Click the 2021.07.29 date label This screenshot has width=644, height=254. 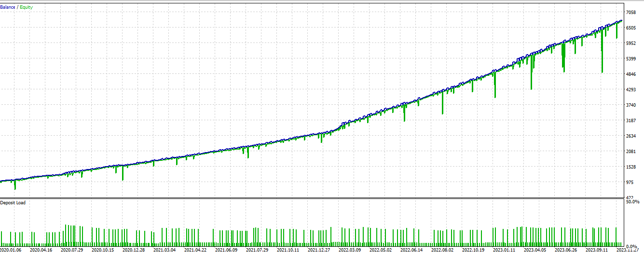(x=257, y=250)
